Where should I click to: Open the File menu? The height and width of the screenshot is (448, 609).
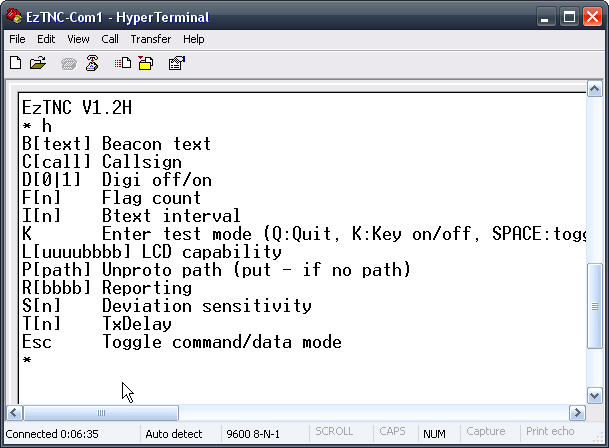(17, 39)
